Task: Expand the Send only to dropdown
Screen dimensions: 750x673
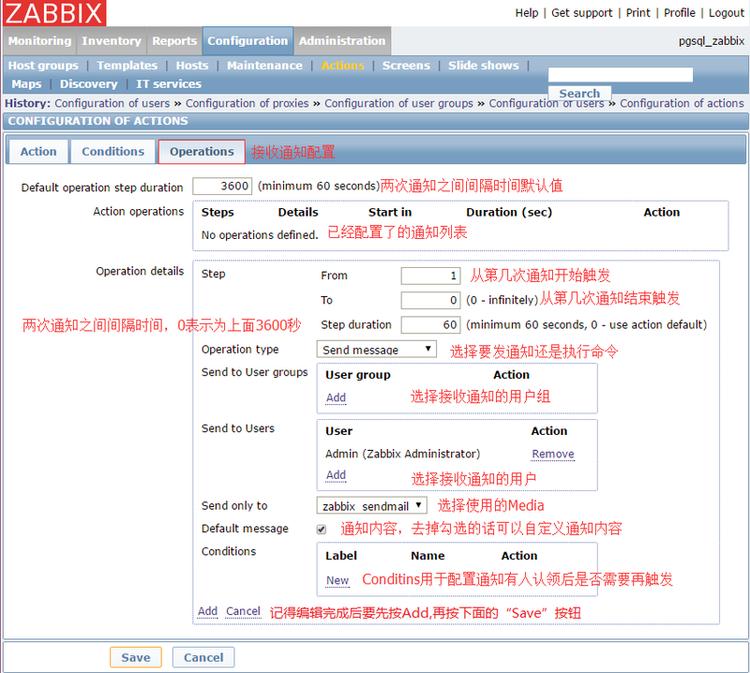Action: [373, 506]
